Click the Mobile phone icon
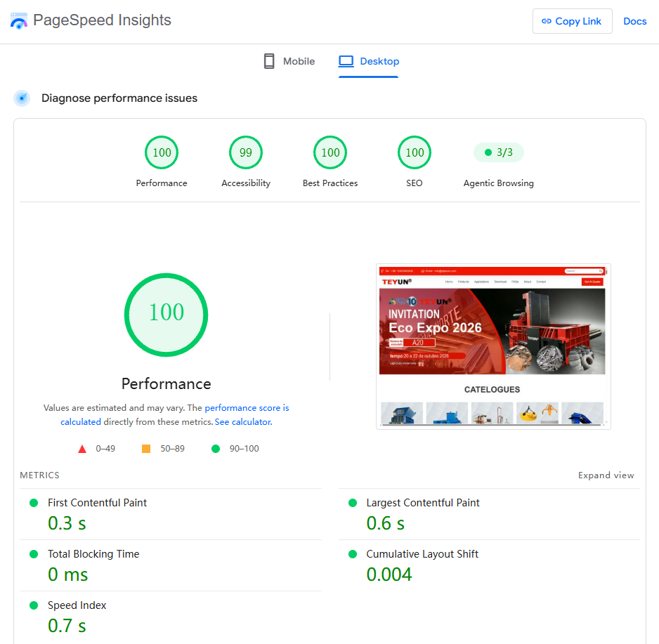The width and height of the screenshot is (659, 644). [x=269, y=61]
